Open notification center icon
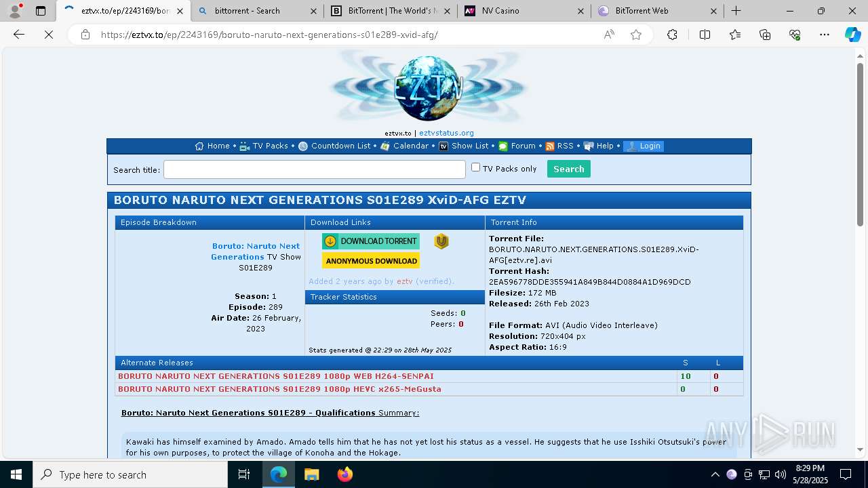 point(846,474)
